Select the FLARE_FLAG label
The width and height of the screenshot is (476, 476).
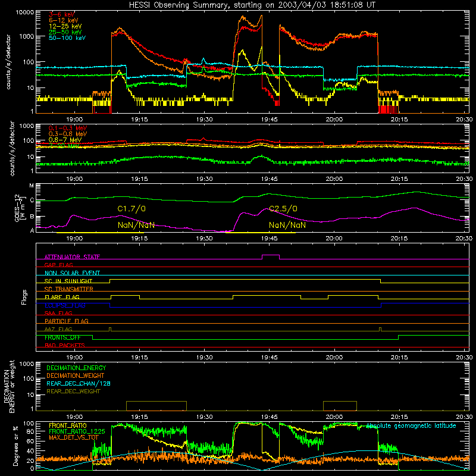click(x=62, y=297)
